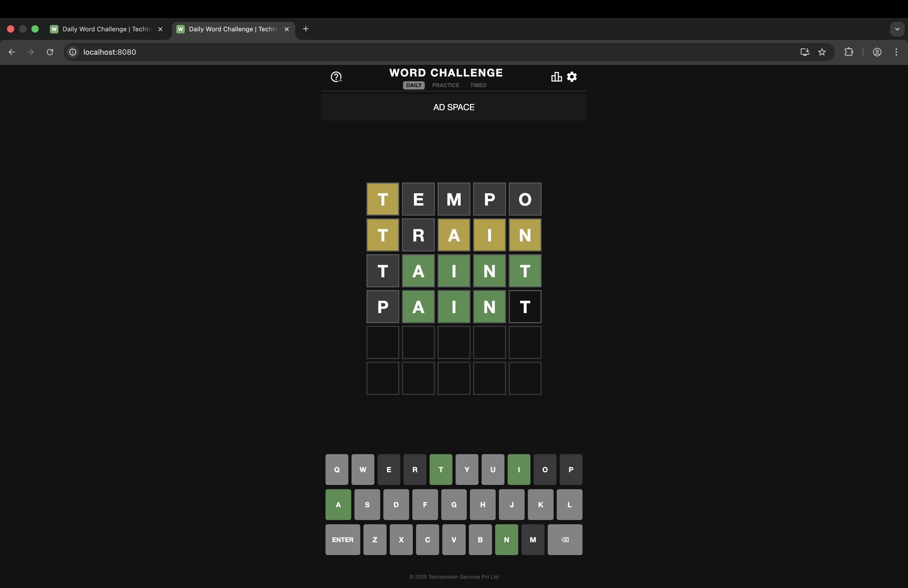Open the browser profile icon
Image resolution: width=908 pixels, height=588 pixels.
pos(877,52)
